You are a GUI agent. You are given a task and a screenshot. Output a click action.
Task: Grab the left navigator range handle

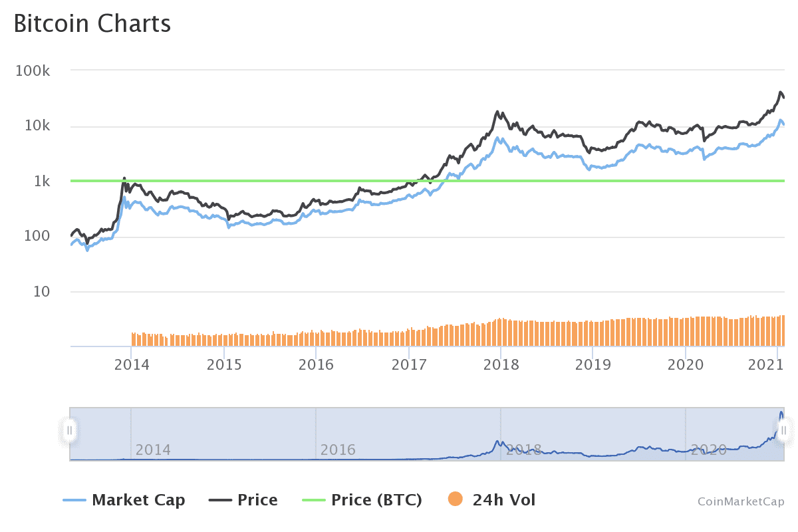tap(70, 430)
